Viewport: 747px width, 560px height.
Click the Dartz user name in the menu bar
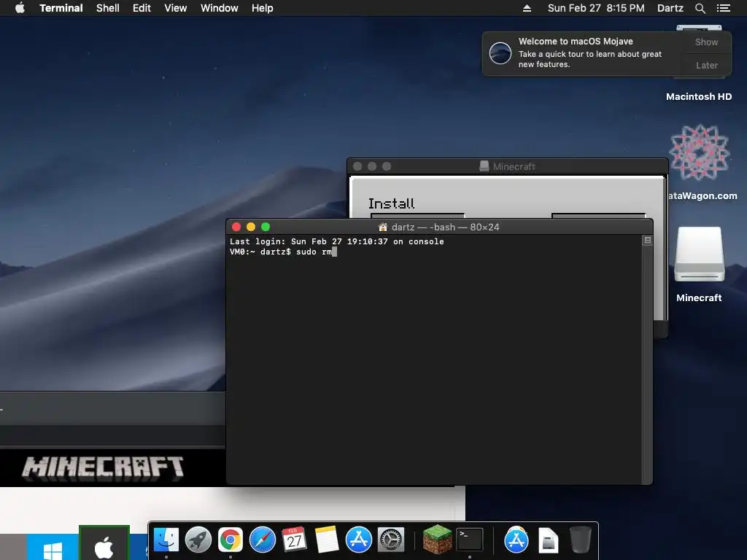coord(670,8)
